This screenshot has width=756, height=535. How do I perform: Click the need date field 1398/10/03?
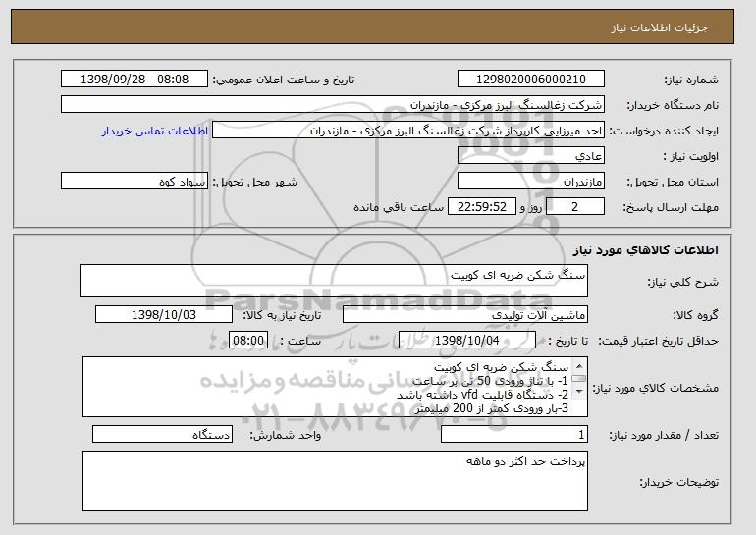point(164,315)
